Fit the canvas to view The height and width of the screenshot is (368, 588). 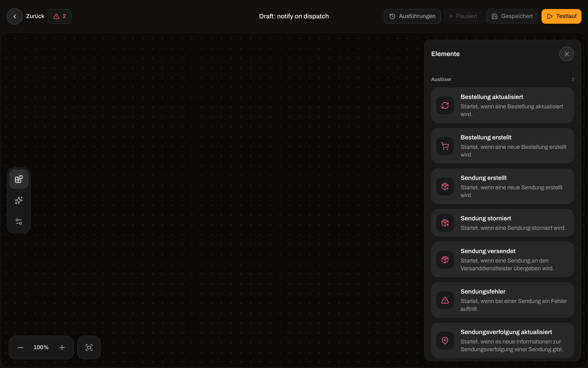point(89,348)
